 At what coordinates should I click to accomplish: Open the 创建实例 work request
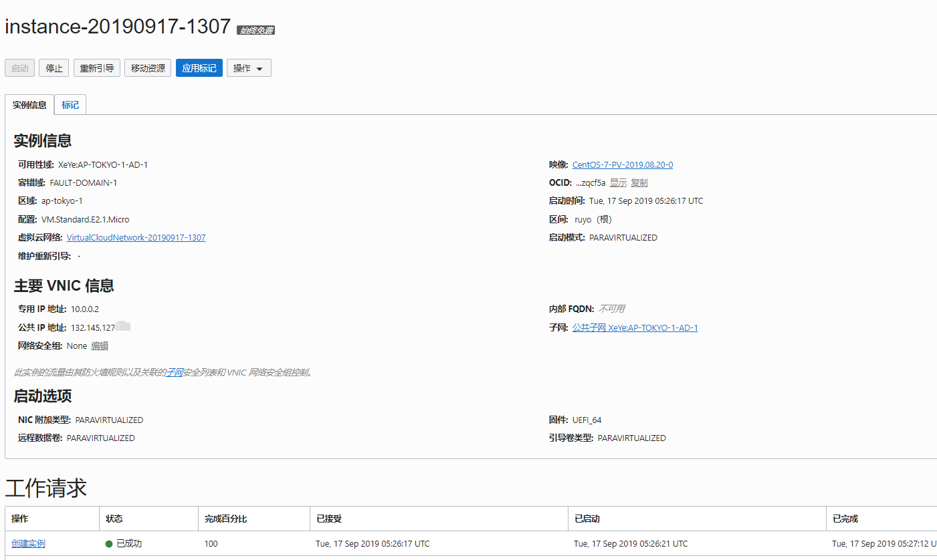(x=28, y=543)
